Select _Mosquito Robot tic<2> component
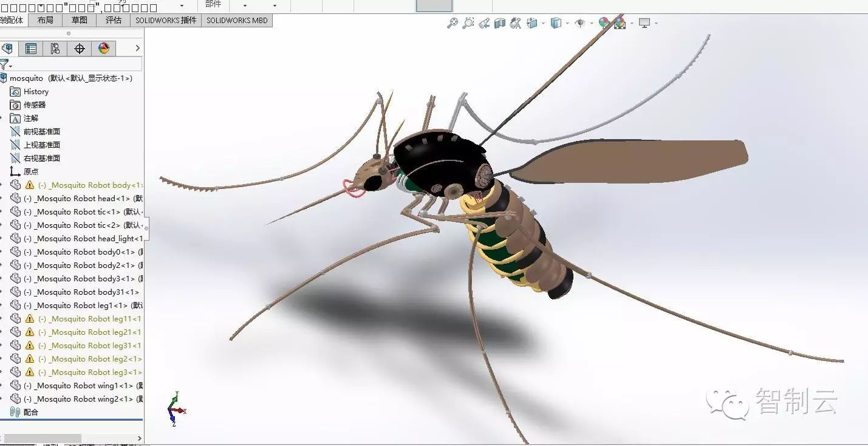This screenshot has height=446, width=868. [x=77, y=225]
